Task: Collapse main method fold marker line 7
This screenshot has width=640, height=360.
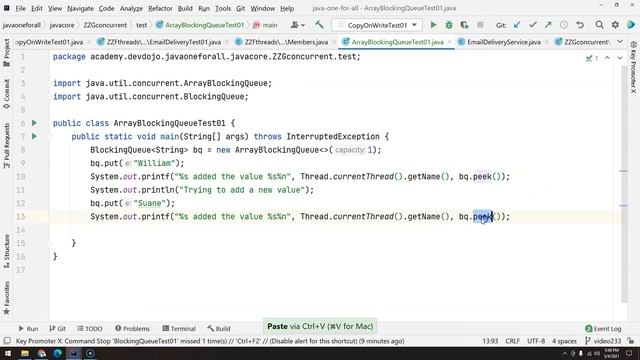Action: [x=49, y=137]
